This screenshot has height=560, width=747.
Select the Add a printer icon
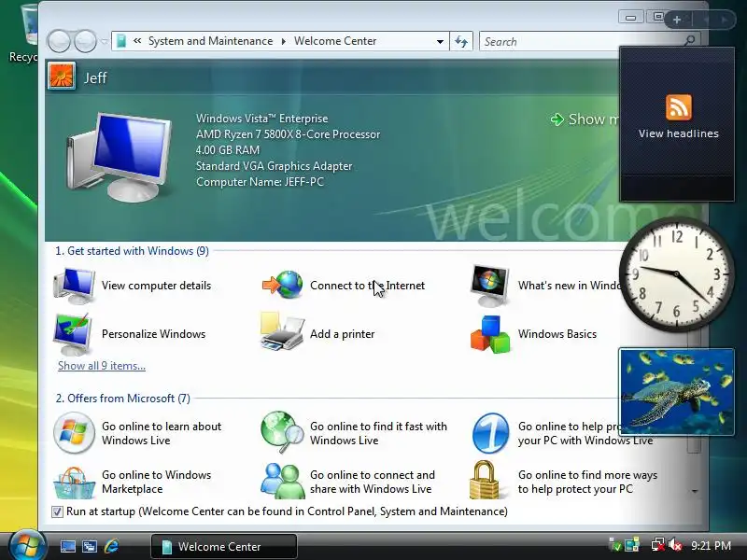(283, 331)
